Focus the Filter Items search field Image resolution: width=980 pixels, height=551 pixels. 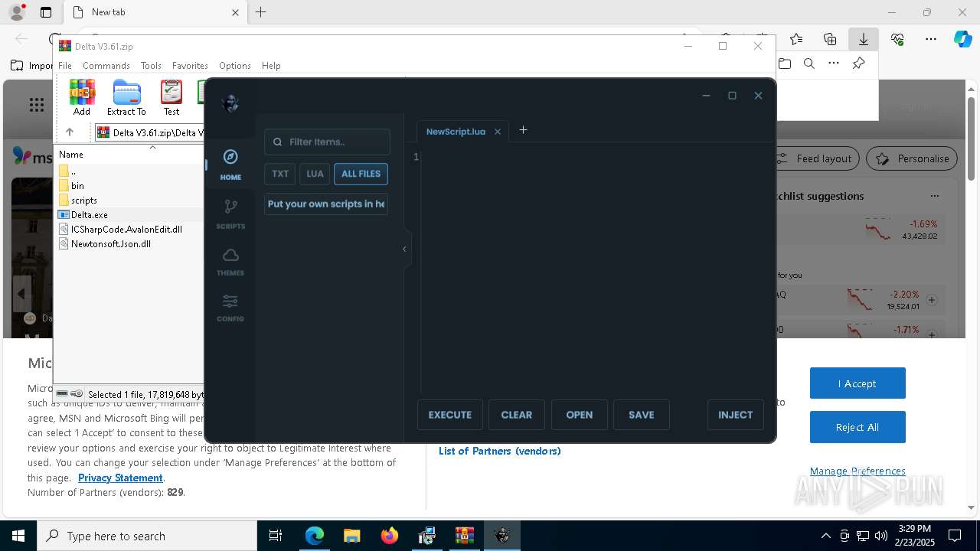(327, 142)
